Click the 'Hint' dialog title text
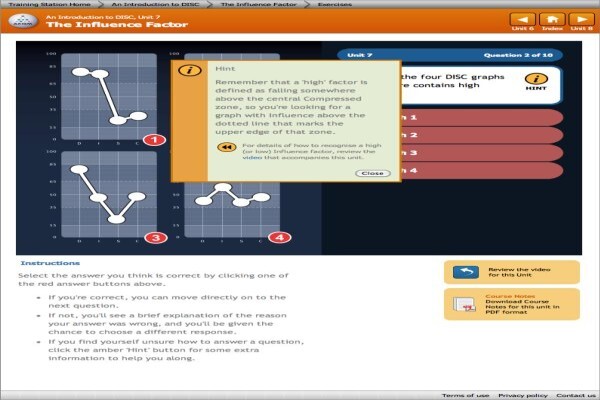Viewport: 600px width, 400px height. coord(225,69)
